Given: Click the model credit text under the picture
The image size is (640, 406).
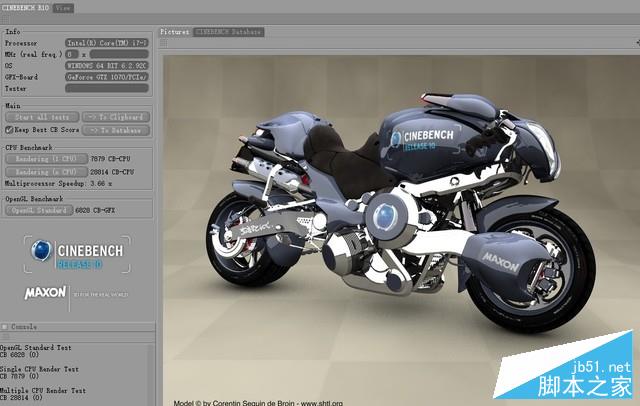Looking at the screenshot, I should 258,403.
